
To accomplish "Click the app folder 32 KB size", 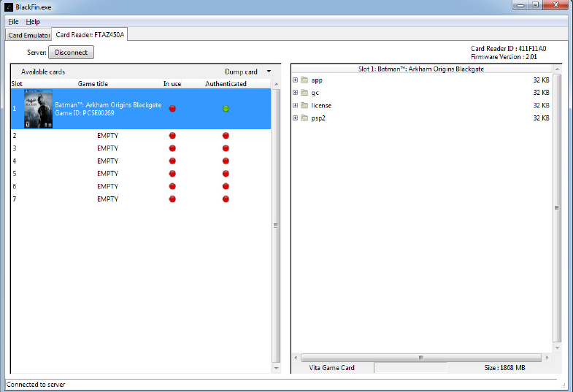I will tap(541, 80).
